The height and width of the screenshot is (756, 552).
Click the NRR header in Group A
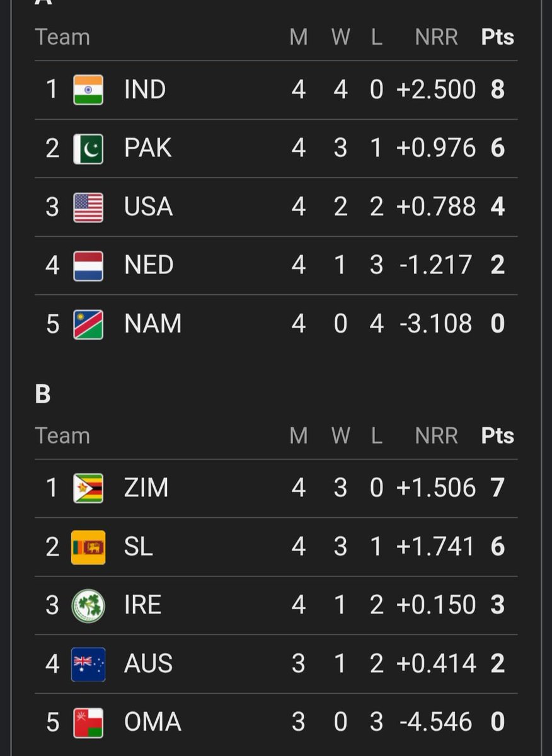click(436, 37)
